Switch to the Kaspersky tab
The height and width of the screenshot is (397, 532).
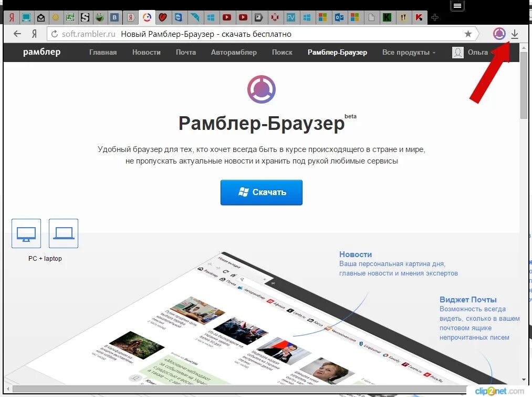tap(420, 17)
